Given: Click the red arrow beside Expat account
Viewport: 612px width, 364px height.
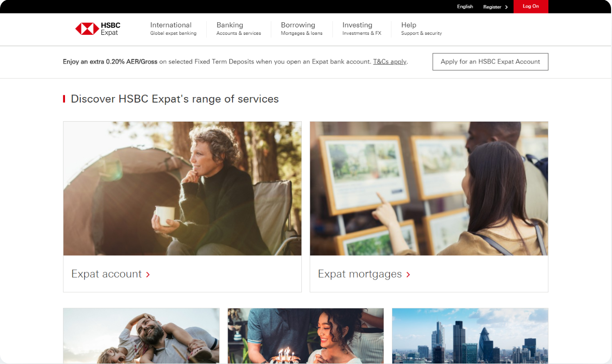Looking at the screenshot, I should click(148, 274).
